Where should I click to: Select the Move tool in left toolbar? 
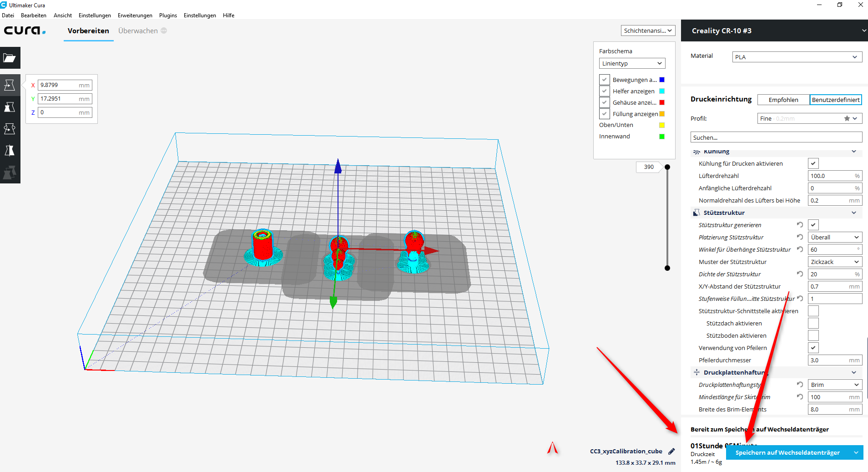10,85
